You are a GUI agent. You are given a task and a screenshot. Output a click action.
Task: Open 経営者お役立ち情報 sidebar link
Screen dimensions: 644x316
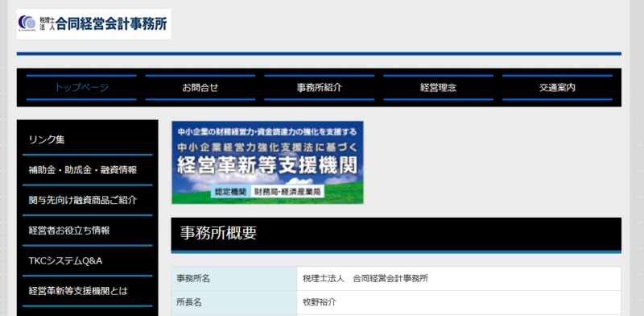pyautogui.click(x=88, y=231)
